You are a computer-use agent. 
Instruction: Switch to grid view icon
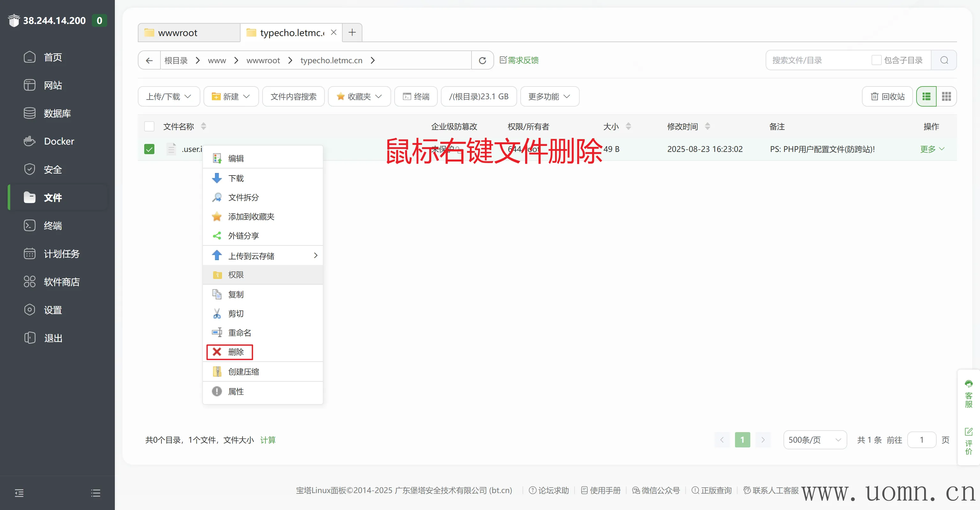(x=946, y=97)
